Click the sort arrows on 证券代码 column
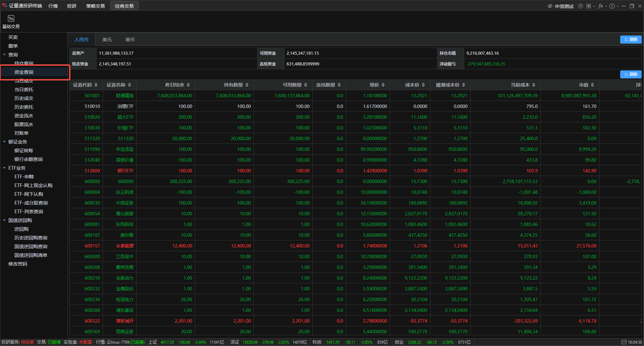 pos(96,85)
